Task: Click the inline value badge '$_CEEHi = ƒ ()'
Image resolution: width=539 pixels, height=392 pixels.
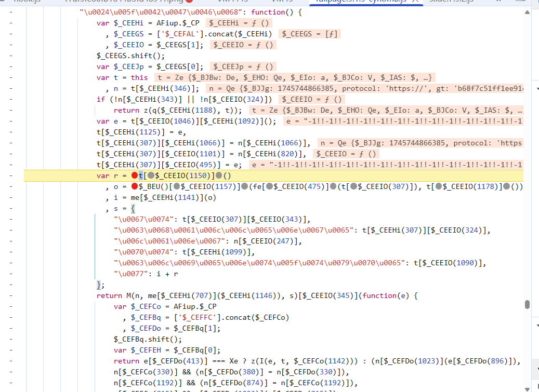Action: [x=239, y=23]
